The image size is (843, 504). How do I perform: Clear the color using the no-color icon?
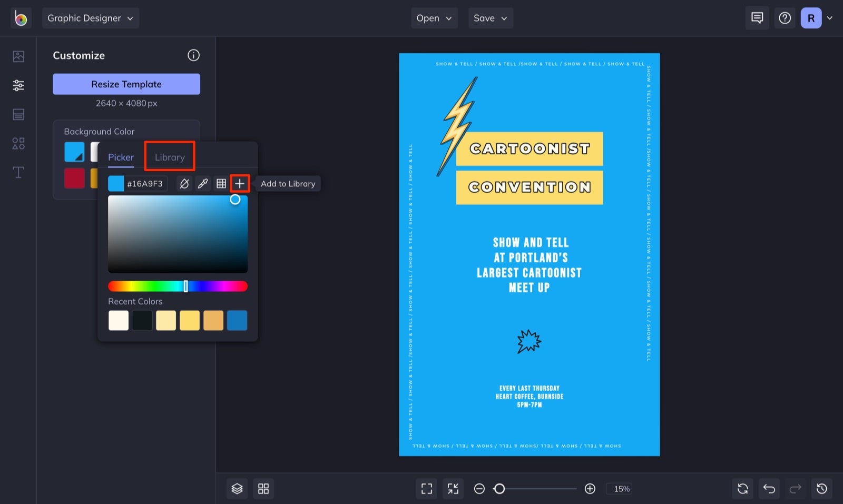(184, 183)
